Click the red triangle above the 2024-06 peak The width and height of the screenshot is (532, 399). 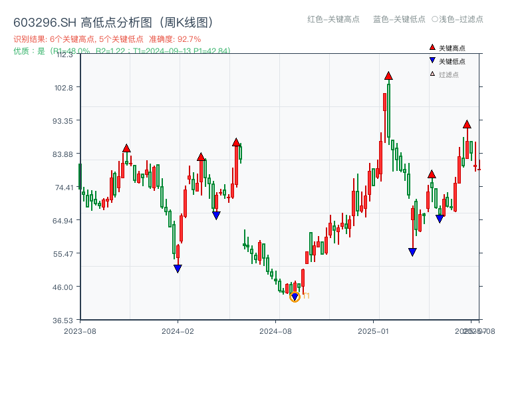[x=236, y=142]
